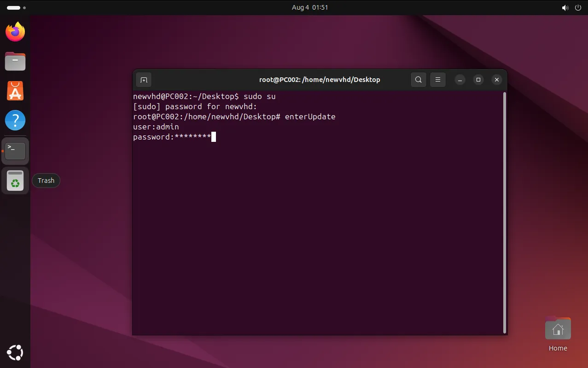Open Ubuntu App Center in dock

tap(15, 91)
